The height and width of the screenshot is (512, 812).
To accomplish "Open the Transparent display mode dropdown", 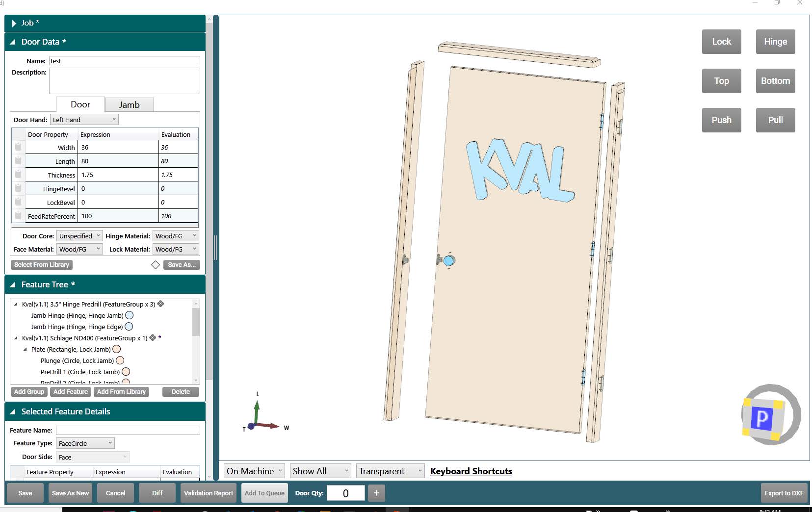I will click(x=390, y=471).
